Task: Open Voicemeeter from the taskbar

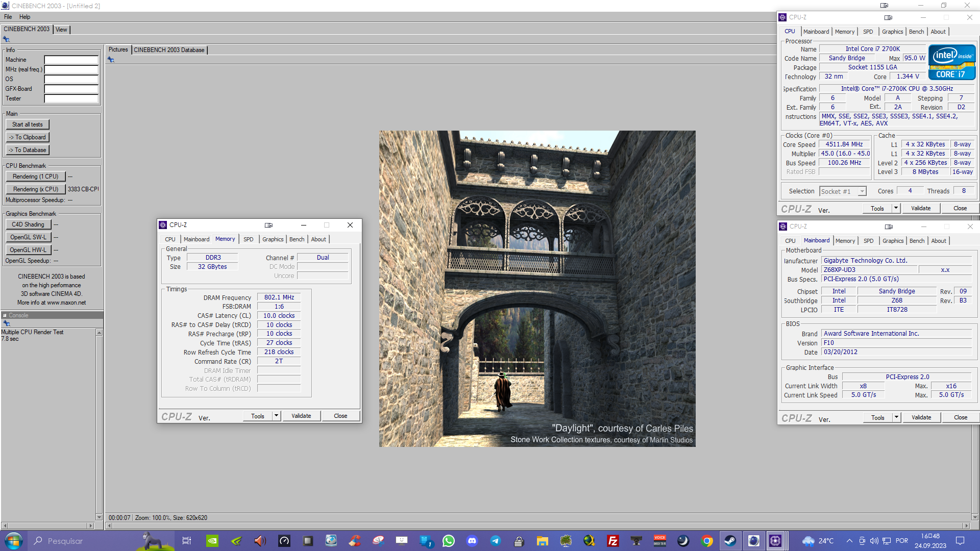Action: click(x=660, y=541)
